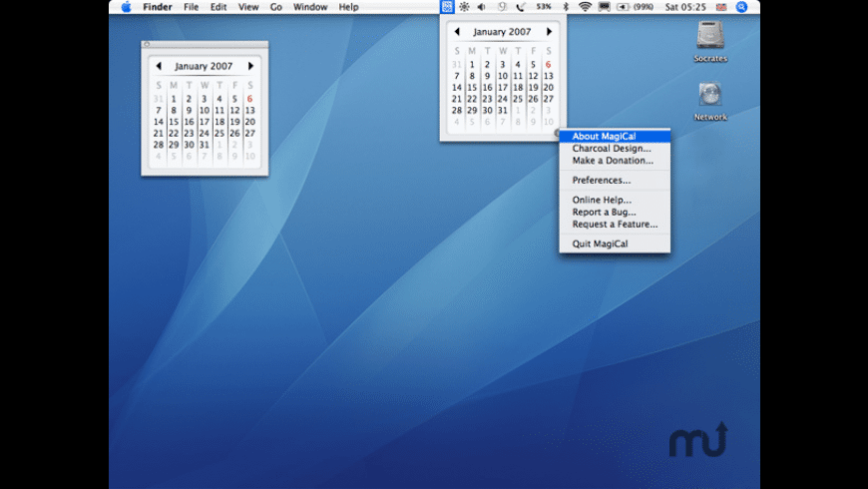Select date 27 in dropdown calendar
The height and width of the screenshot is (489, 868).
click(x=548, y=99)
